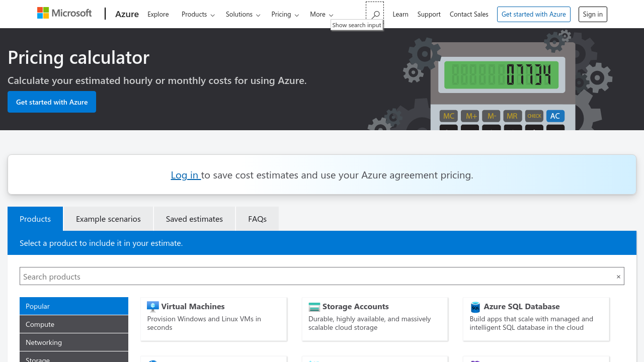This screenshot has width=644, height=362.
Task: Open the search magnifier icon
Action: tap(375, 15)
